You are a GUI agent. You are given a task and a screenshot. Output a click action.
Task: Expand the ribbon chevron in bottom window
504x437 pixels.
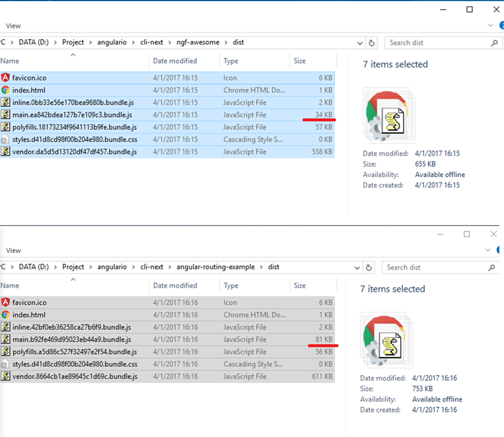point(491,250)
